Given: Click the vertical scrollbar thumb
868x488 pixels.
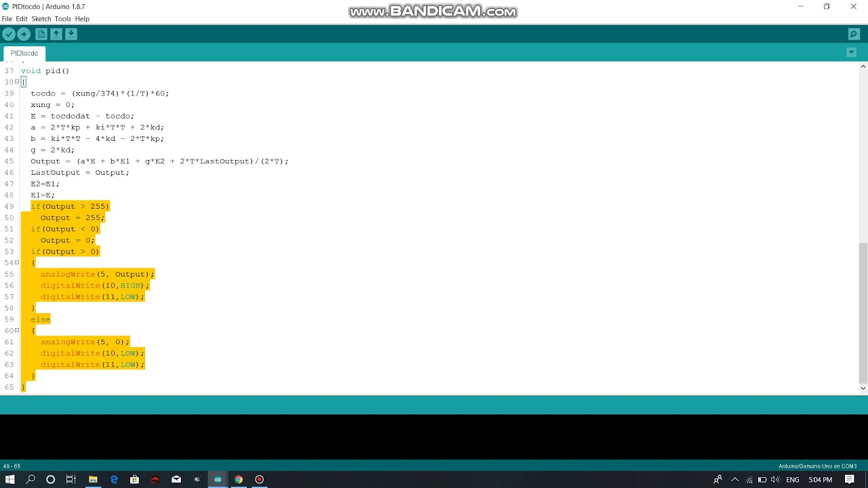Looking at the screenshot, I should (863, 312).
